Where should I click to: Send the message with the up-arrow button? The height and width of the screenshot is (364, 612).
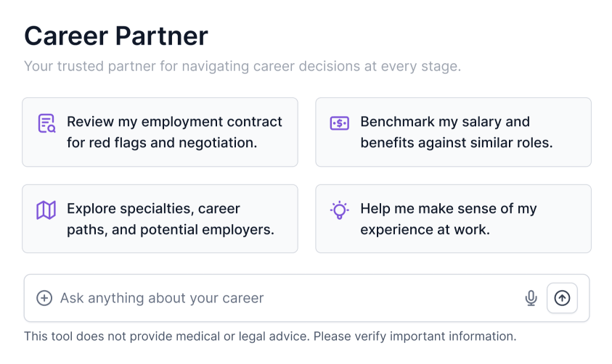click(x=562, y=298)
